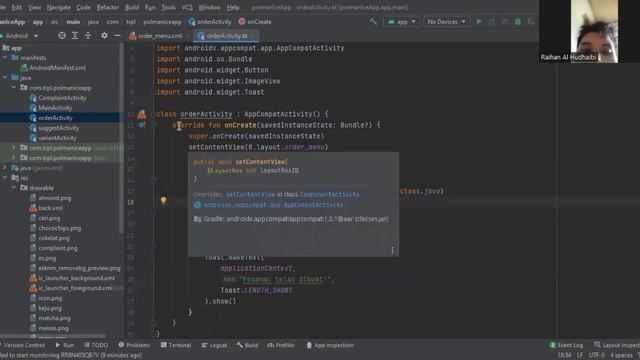Click AppCompatActivity link in documentation popup

[273, 205]
